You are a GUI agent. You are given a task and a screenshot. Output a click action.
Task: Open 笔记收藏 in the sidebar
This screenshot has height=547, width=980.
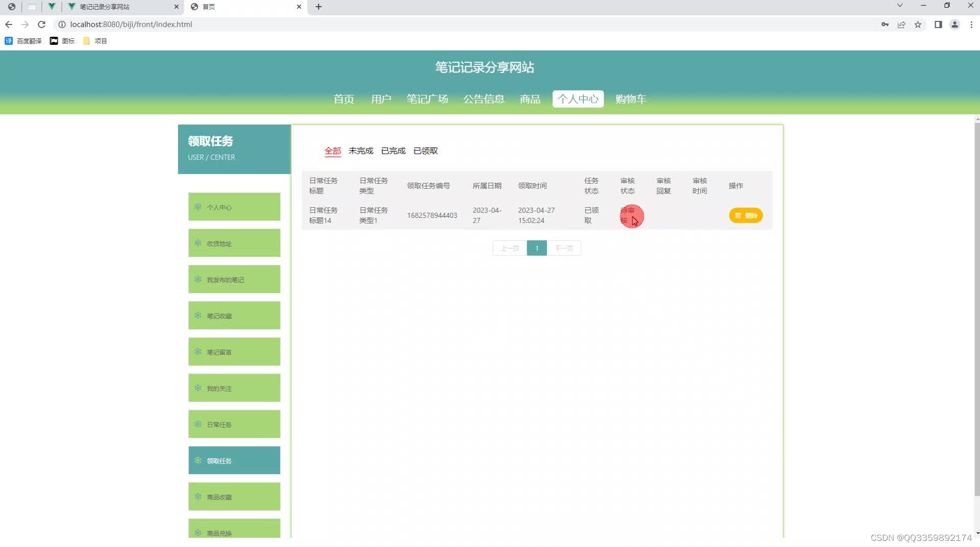click(234, 315)
